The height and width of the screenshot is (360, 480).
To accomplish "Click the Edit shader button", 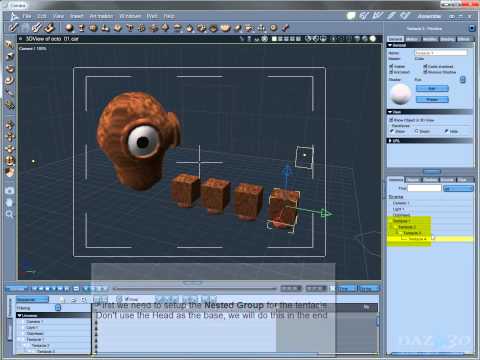I will 432,89.
